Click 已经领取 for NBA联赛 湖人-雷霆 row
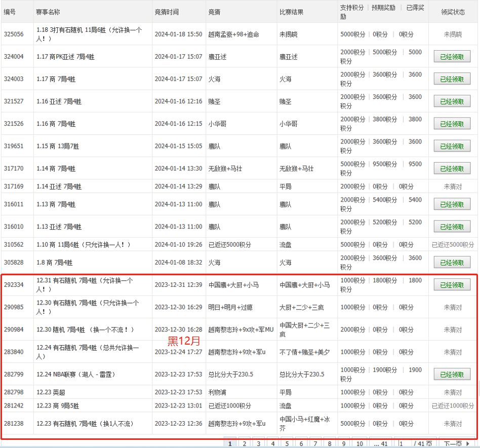This screenshot has width=480, height=448. pos(452,375)
